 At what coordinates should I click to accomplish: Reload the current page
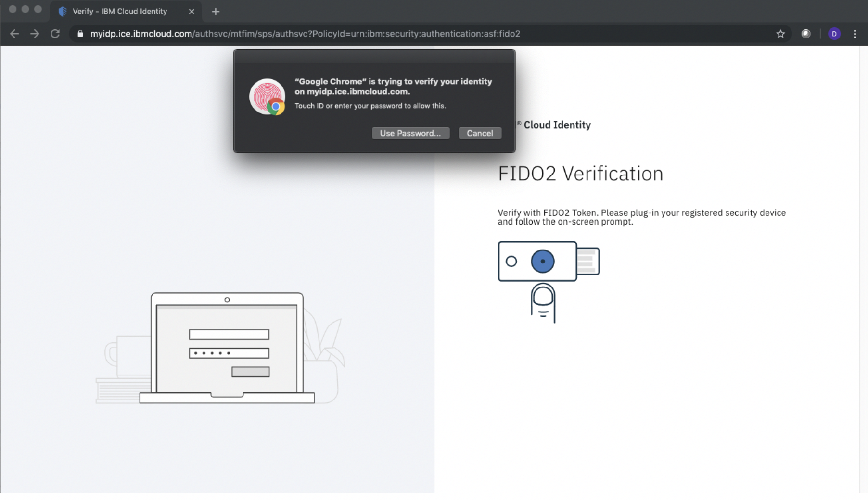click(x=55, y=34)
